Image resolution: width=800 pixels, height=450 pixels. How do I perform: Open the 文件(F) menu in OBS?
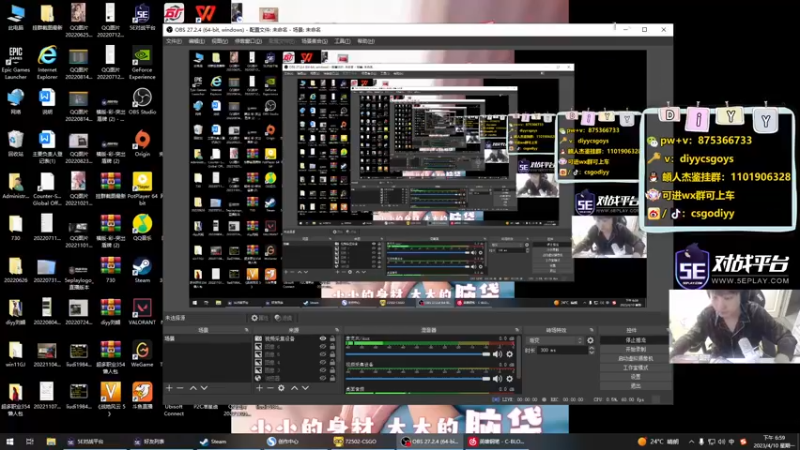tap(174, 41)
